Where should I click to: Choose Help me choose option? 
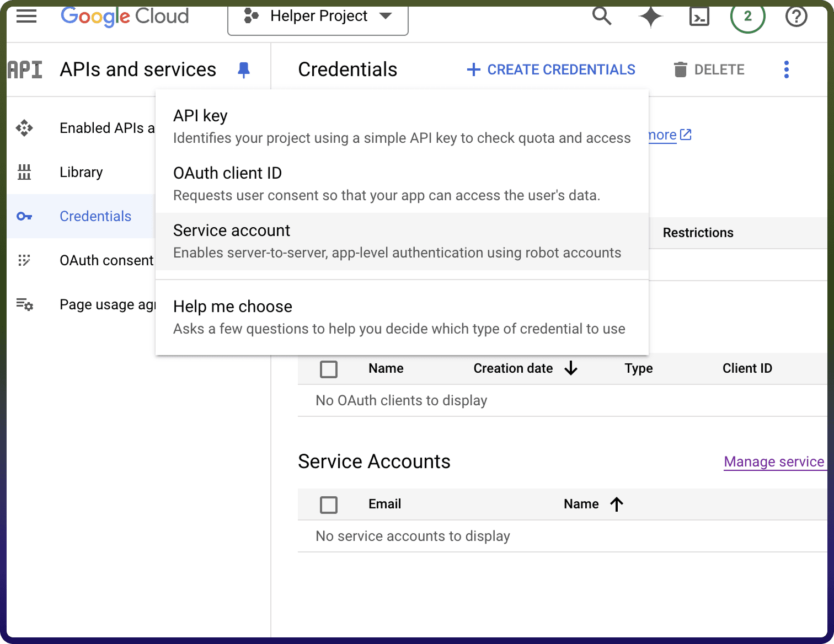[x=402, y=318]
